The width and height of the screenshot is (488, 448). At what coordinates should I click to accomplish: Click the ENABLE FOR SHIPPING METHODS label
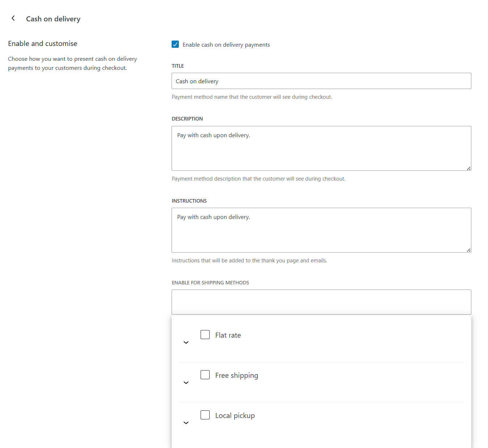pyautogui.click(x=210, y=283)
